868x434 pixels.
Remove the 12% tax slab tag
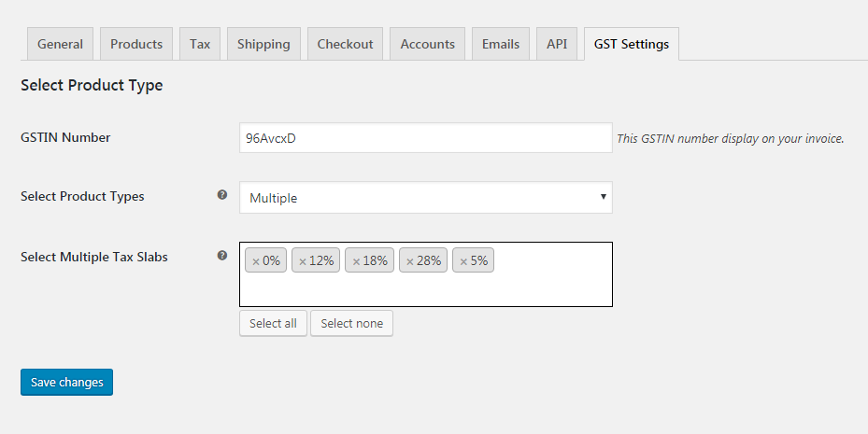click(x=303, y=261)
